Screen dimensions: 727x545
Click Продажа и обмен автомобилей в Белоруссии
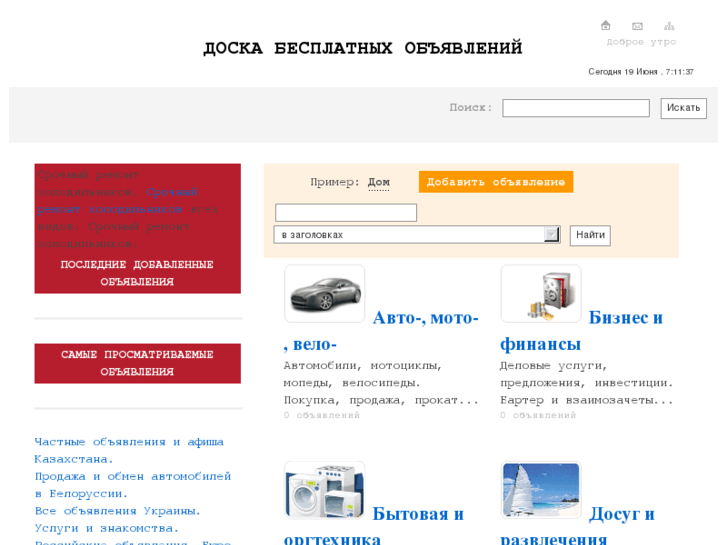tap(133, 485)
